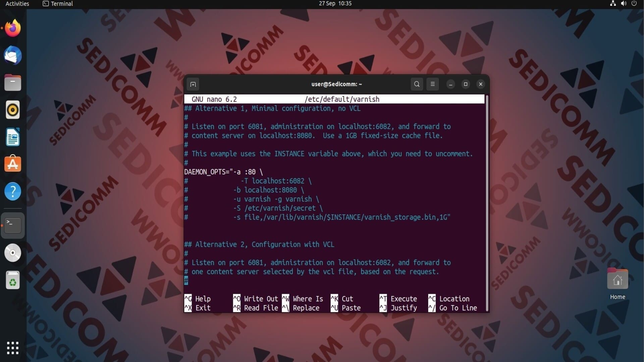The width and height of the screenshot is (644, 362).
Task: Click the ^K Cut shortcut label
Action: (342, 299)
